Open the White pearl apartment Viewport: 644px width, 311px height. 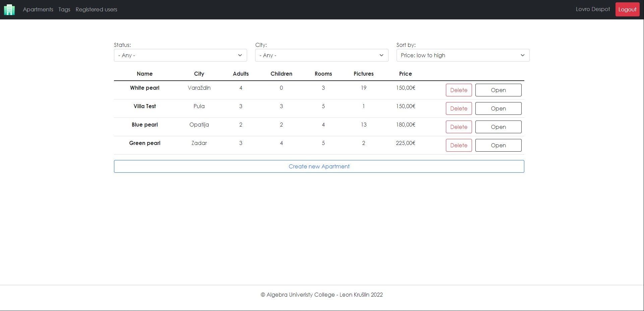498,90
